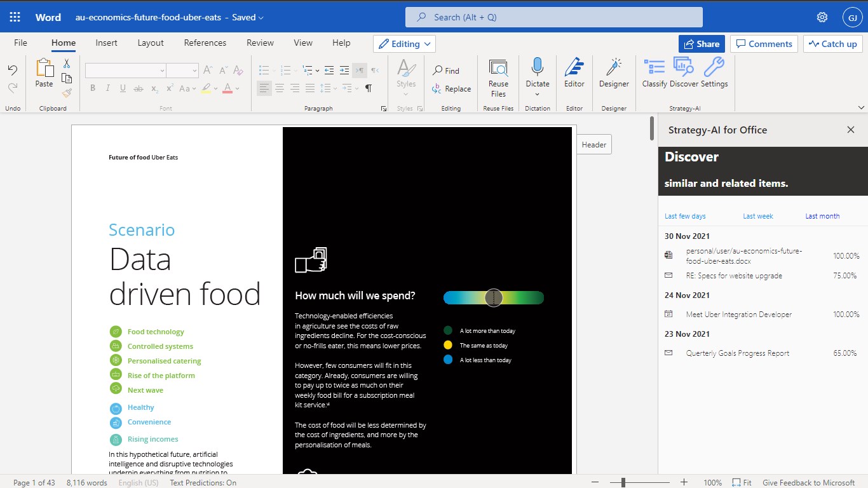868x488 pixels.
Task: Toggle italic formatting
Action: (x=108, y=88)
